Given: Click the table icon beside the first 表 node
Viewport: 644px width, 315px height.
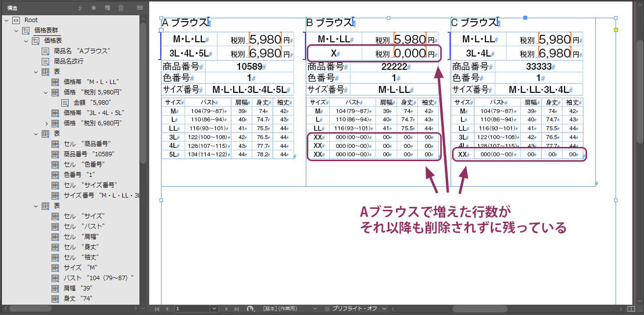Looking at the screenshot, I should [44, 72].
